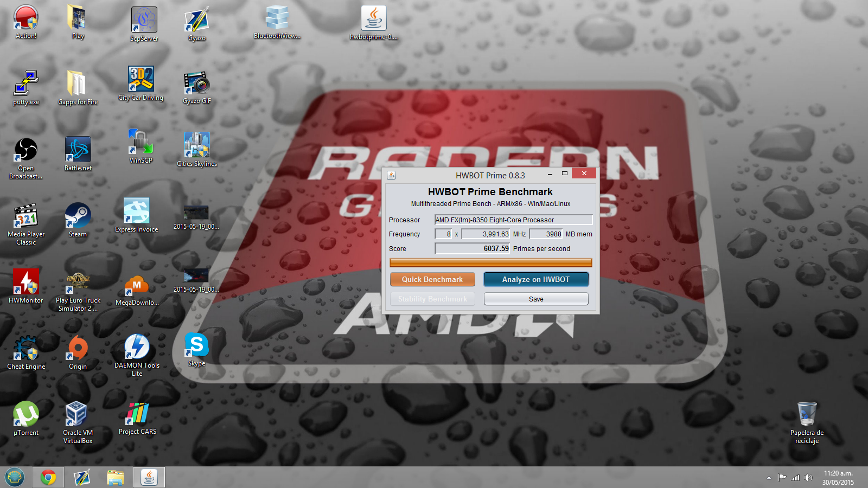Open Gyazo from the taskbar
This screenshot has height=488, width=868.
(82, 478)
